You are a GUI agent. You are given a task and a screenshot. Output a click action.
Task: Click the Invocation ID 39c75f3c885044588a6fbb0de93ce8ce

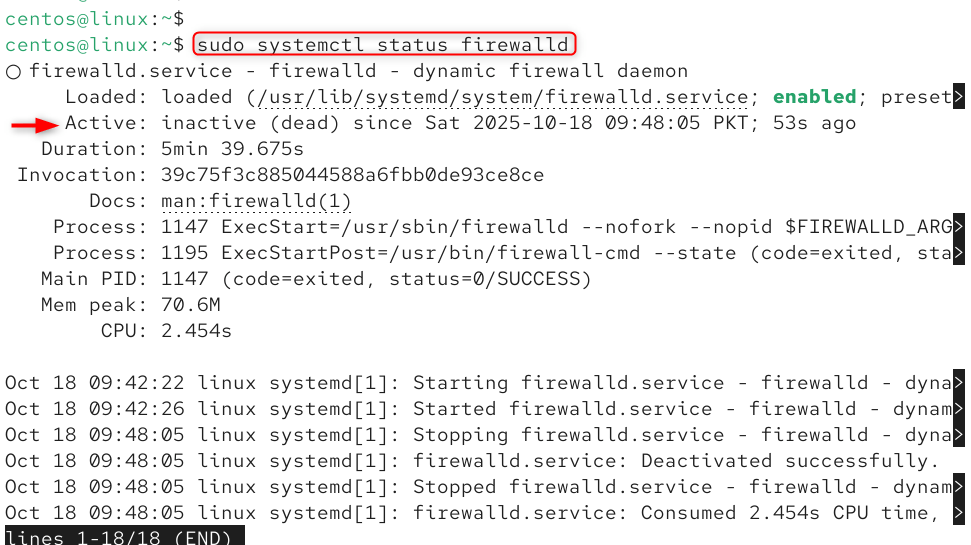pos(352,175)
